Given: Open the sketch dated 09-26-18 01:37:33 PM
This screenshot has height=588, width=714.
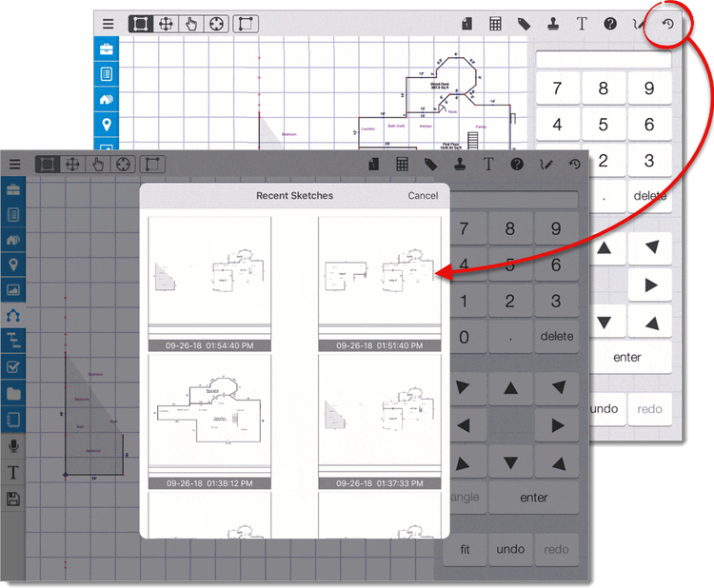Looking at the screenshot, I should coord(379,421).
